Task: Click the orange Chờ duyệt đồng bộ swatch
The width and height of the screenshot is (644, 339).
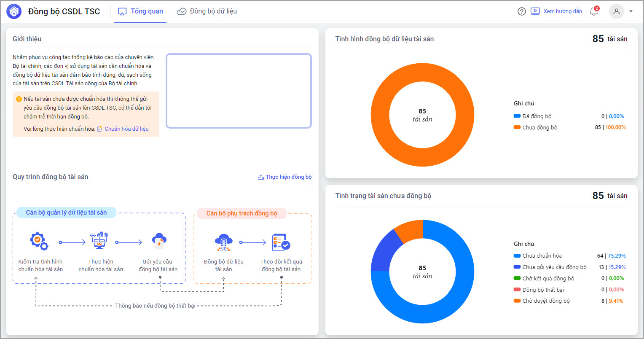Action: tap(517, 301)
